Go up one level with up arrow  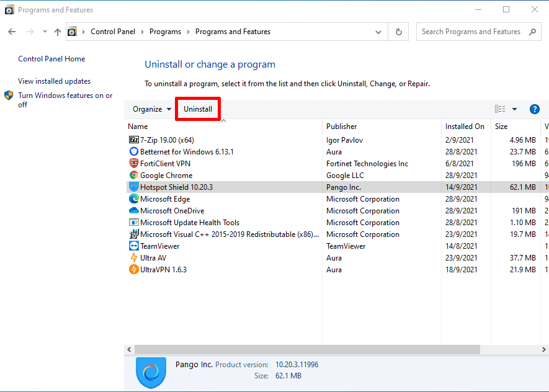pyautogui.click(x=58, y=32)
